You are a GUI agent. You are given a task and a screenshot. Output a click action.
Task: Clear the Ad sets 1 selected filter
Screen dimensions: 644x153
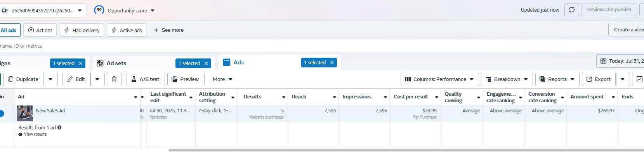206,63
